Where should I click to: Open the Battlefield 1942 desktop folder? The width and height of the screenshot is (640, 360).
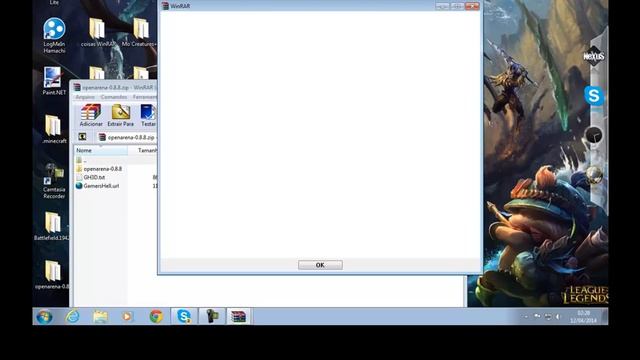click(x=51, y=226)
